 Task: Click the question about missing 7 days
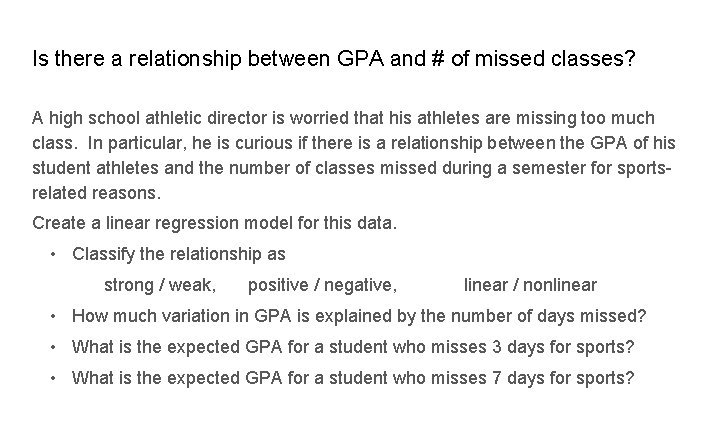353,378
